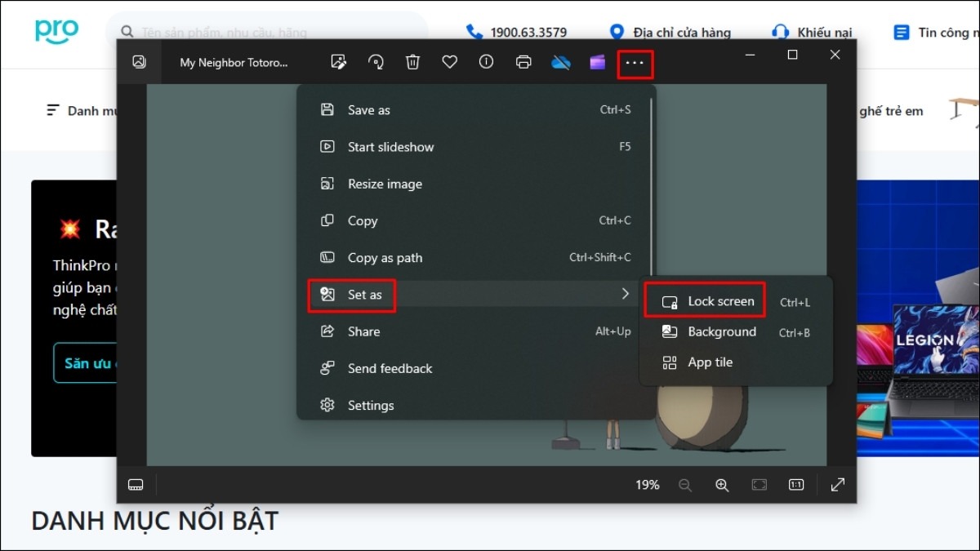Screen dimensions: 980x551
Task: Click the pro logo on the website
Action: coord(57,31)
